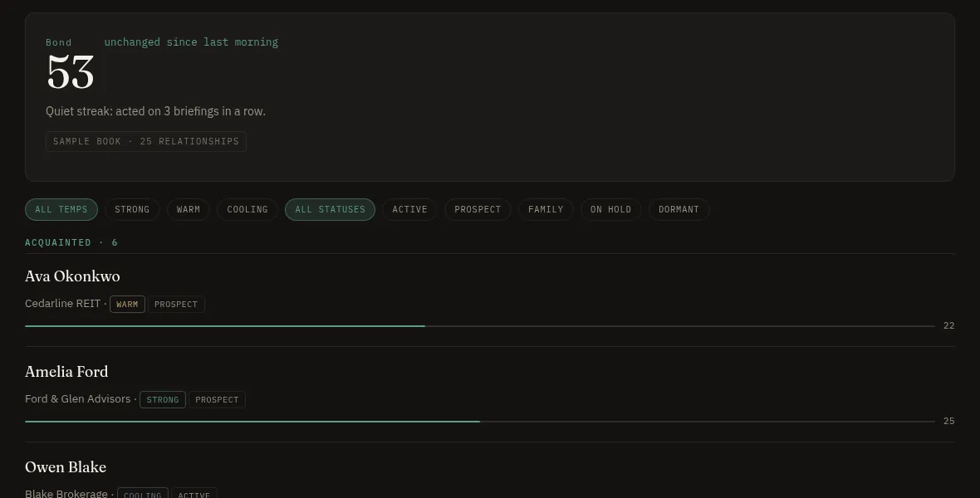Click the 'Ford & Glen Advisors' company name

coord(77,398)
